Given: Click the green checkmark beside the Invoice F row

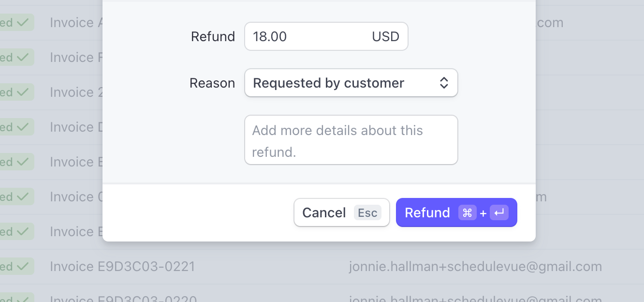Looking at the screenshot, I should (22, 58).
